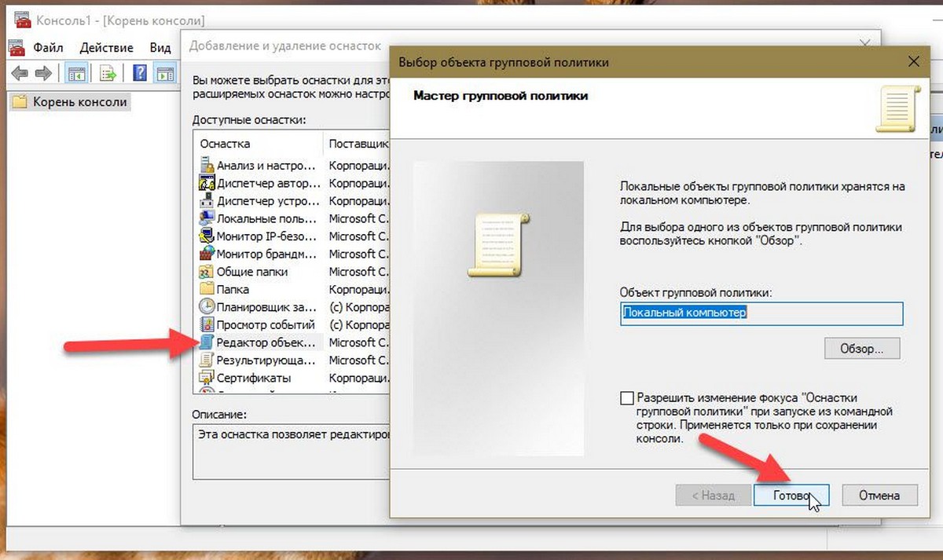This screenshot has height=560, width=943.
Task: Select the Планировщик за... clock icon
Action: (x=207, y=307)
